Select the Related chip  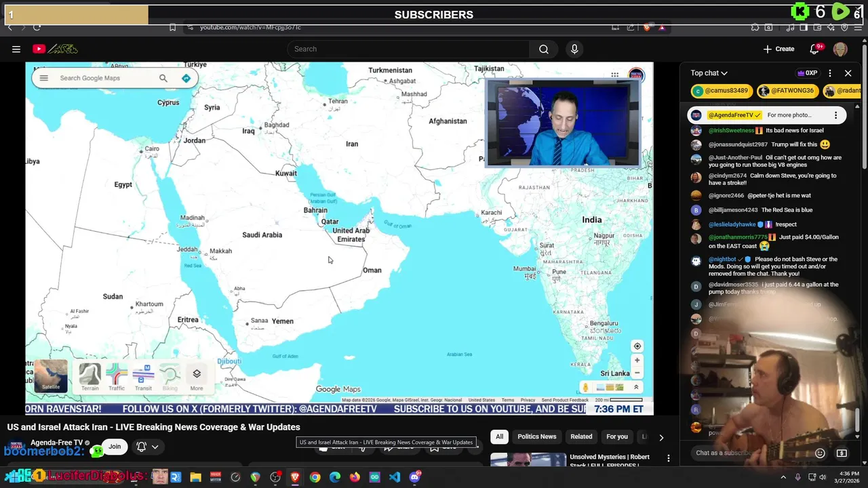[x=581, y=436]
